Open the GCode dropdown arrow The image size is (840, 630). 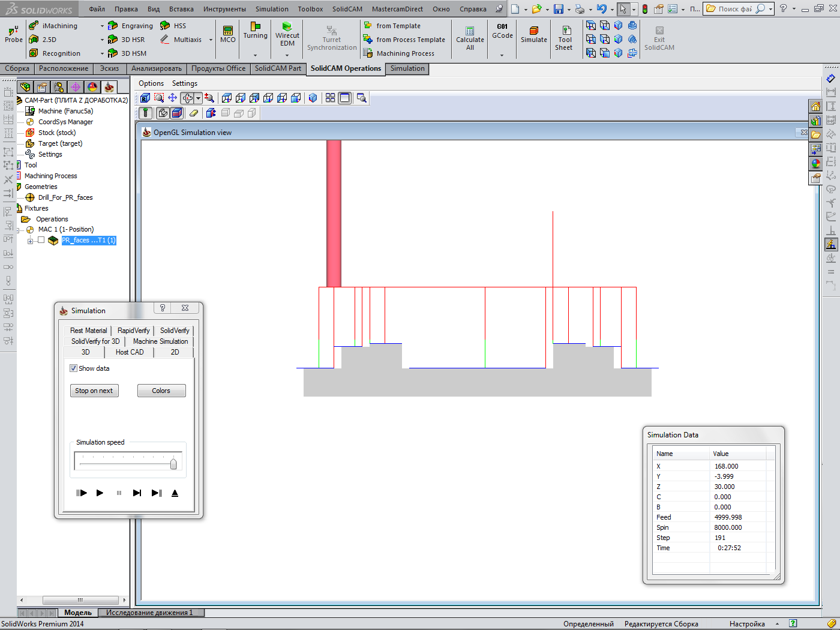pos(502,55)
